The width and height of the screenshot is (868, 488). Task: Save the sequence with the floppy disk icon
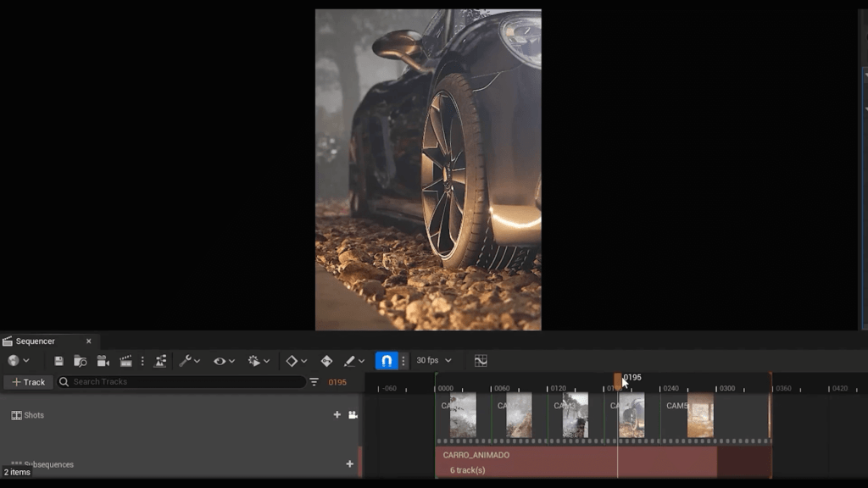(58, 361)
